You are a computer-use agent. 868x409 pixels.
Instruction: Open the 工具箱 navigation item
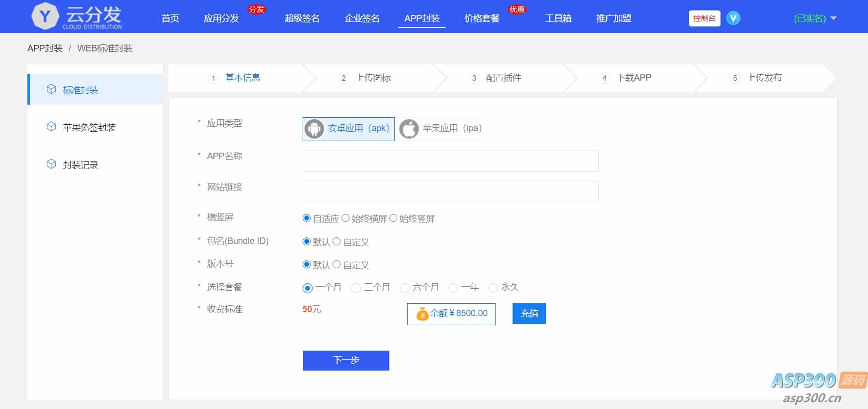tap(558, 18)
